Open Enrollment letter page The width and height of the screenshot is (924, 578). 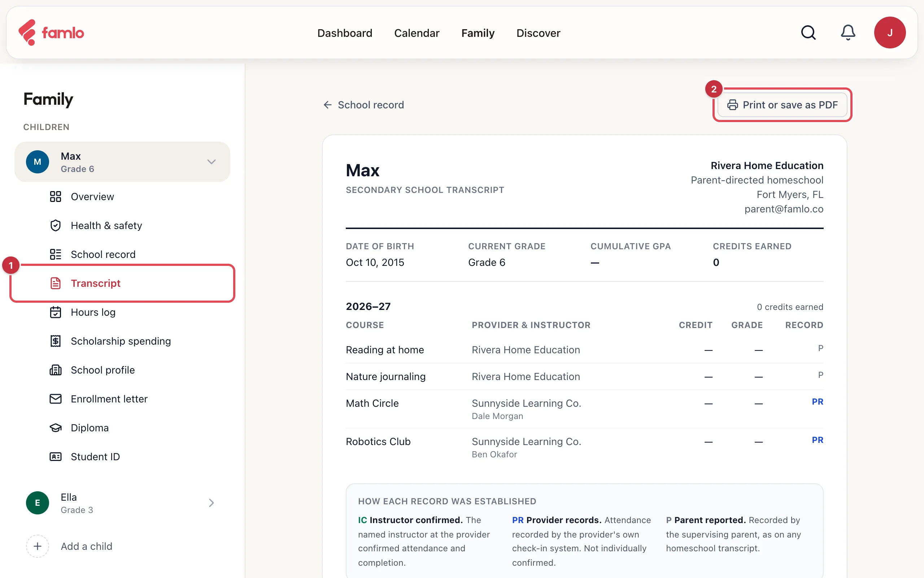pyautogui.click(x=109, y=399)
